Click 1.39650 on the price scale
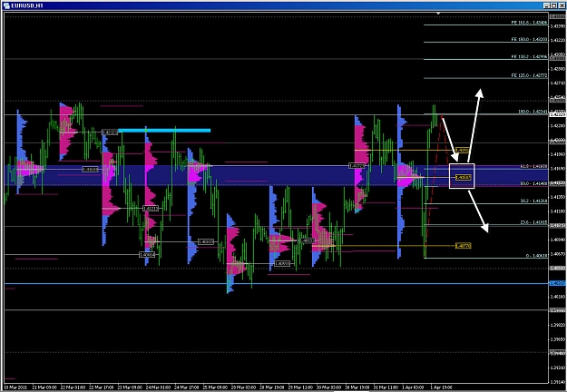 coord(558,339)
